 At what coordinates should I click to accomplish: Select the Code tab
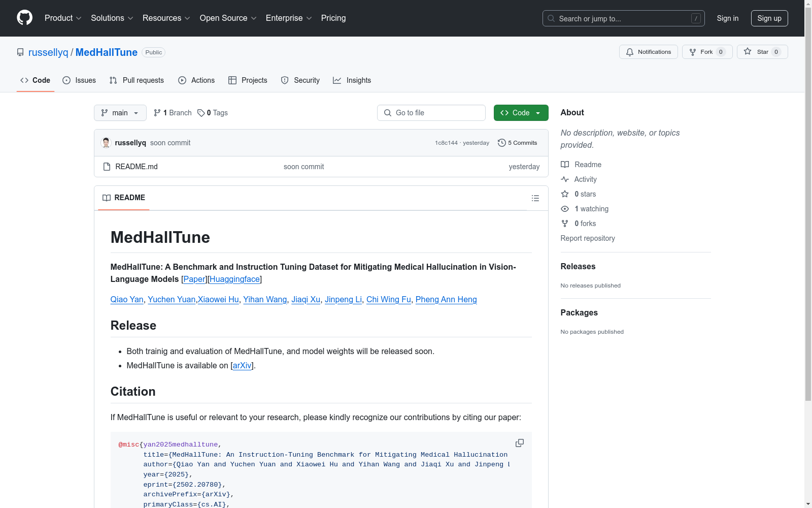point(36,80)
